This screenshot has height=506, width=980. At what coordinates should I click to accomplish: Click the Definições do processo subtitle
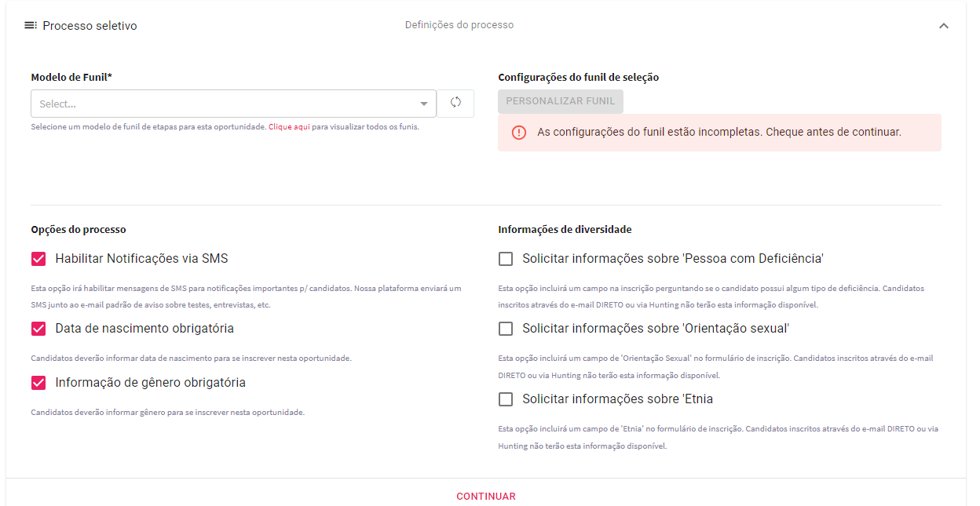(x=459, y=25)
